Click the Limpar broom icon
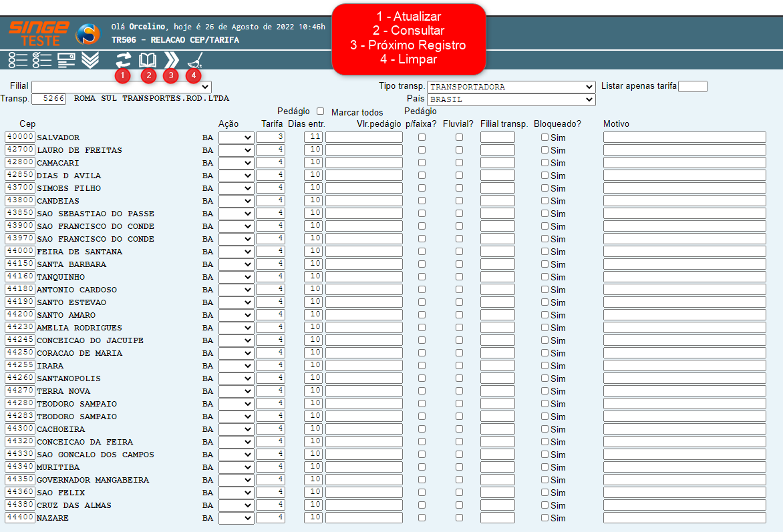783x532 pixels. 195,60
